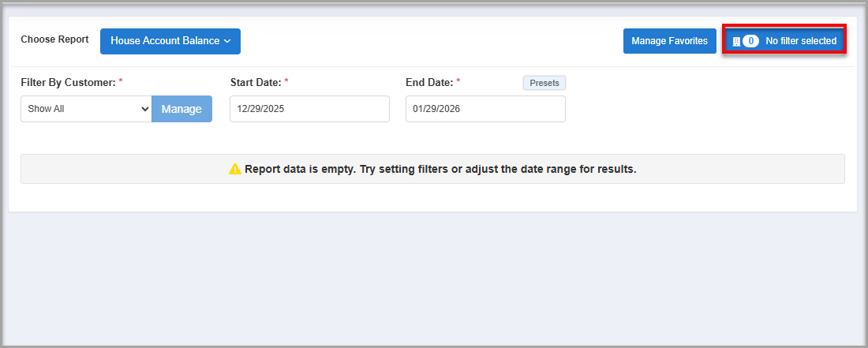Click the building icon in the filter button
Viewport: 868px width, 348px height.
736,41
